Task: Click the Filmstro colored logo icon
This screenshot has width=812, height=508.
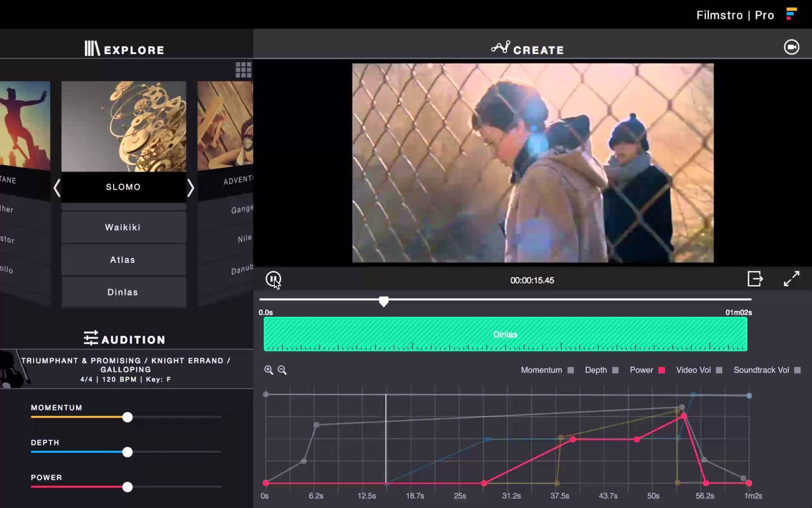Action: tap(791, 14)
